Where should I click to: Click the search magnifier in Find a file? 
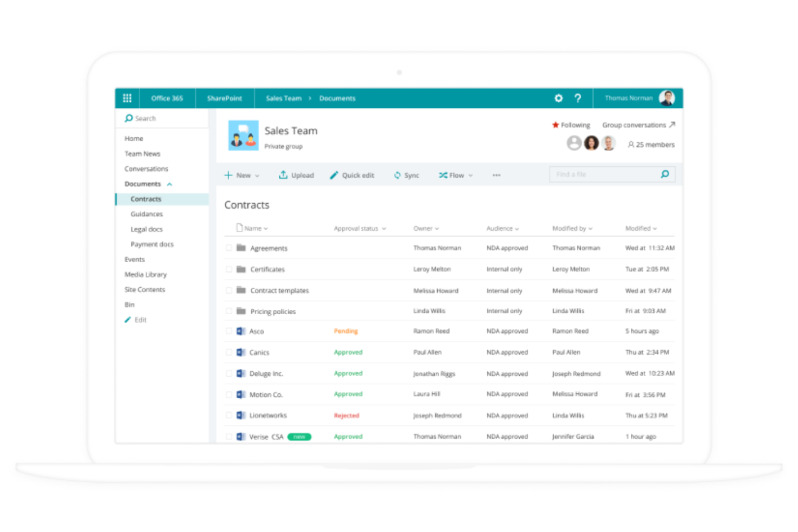[665, 174]
